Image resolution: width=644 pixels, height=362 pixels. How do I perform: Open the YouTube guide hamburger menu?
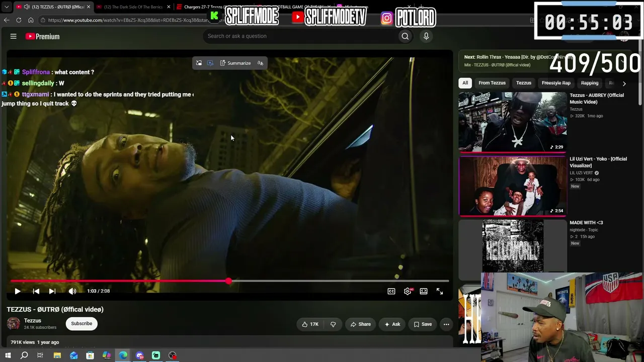point(14,36)
